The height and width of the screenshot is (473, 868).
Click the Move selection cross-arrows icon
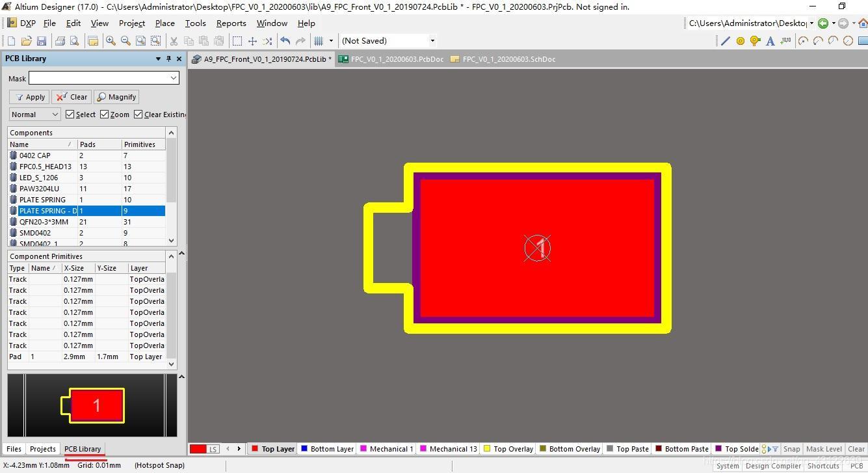252,41
